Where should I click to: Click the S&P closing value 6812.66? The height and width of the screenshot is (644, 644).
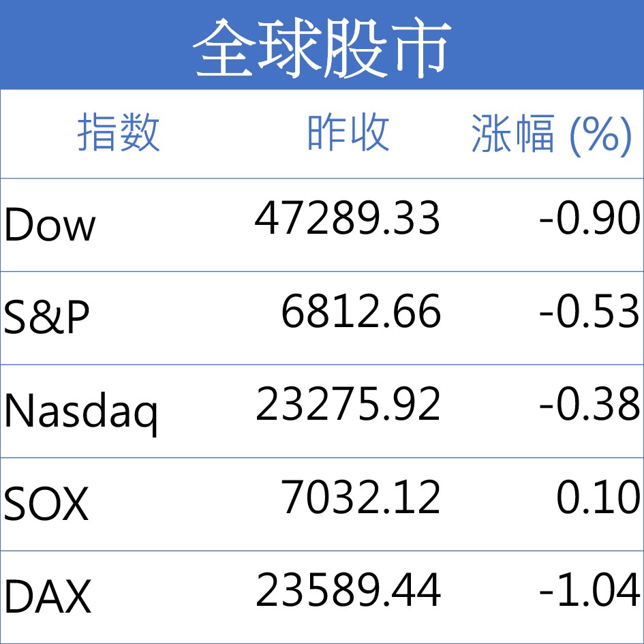[361, 312]
